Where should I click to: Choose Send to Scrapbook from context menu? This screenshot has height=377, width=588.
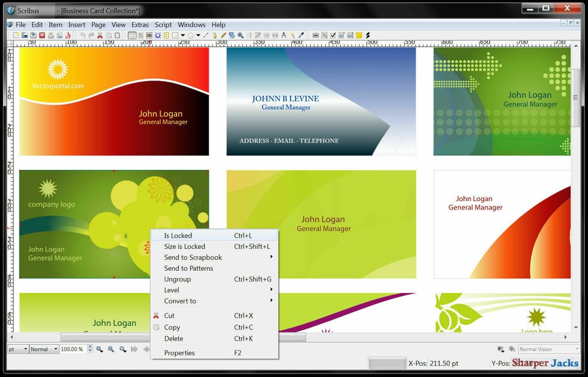point(193,258)
